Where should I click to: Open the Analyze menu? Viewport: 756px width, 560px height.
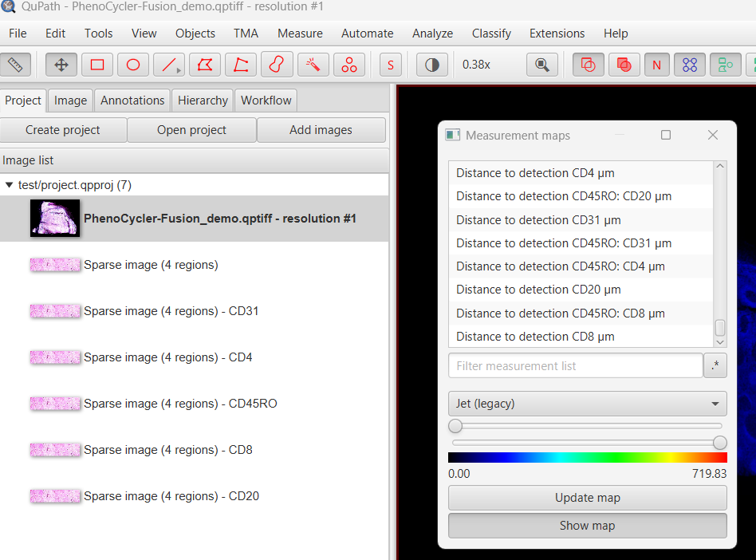tap(432, 34)
